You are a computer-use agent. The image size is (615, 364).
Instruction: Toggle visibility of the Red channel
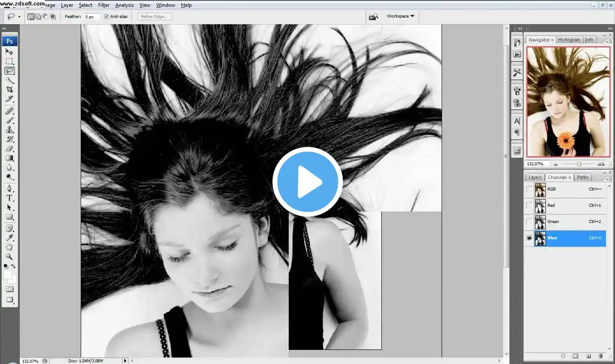point(529,206)
